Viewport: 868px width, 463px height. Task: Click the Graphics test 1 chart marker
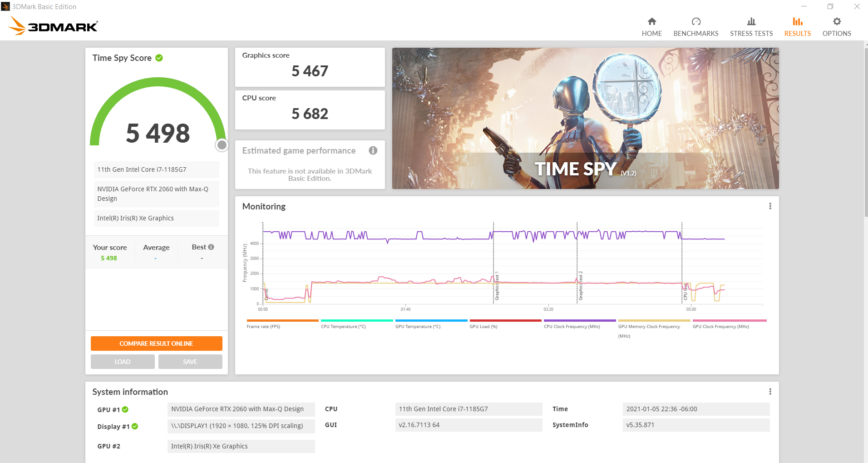(x=497, y=286)
